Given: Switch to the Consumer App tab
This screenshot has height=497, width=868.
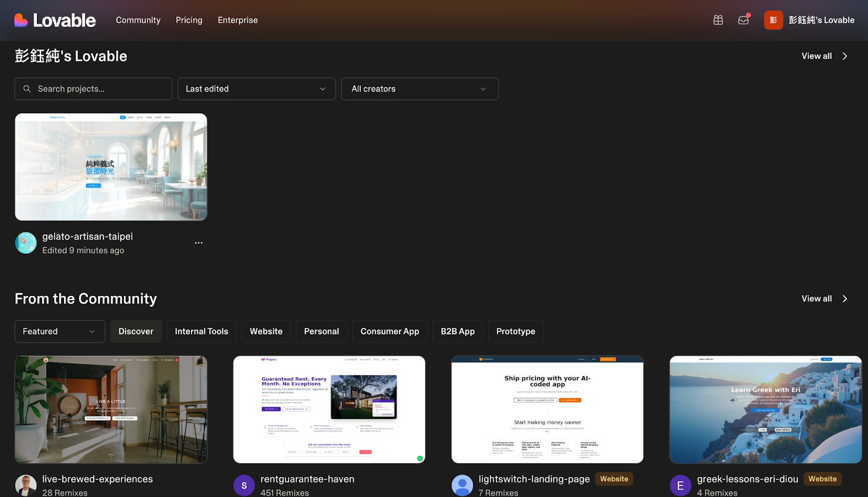Looking at the screenshot, I should (x=390, y=332).
